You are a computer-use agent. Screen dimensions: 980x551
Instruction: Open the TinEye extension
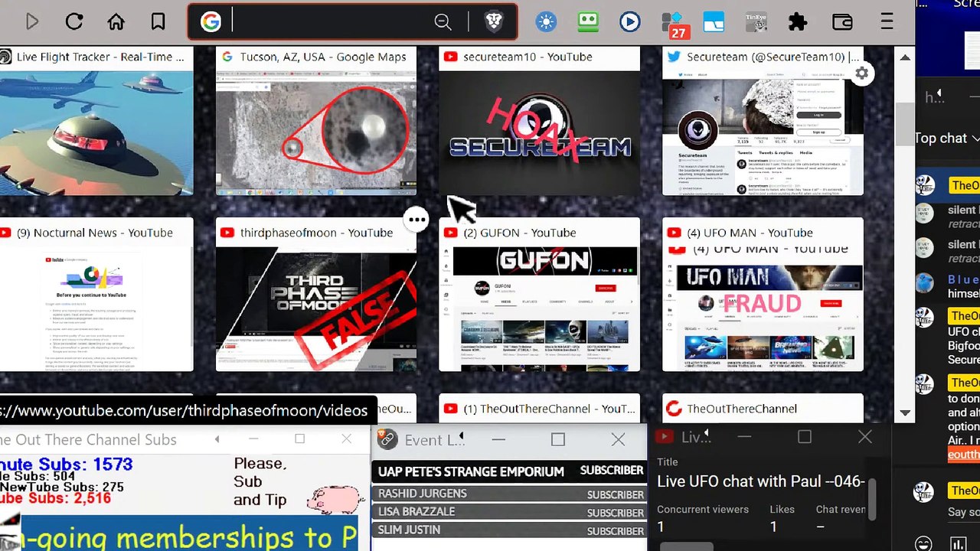756,22
